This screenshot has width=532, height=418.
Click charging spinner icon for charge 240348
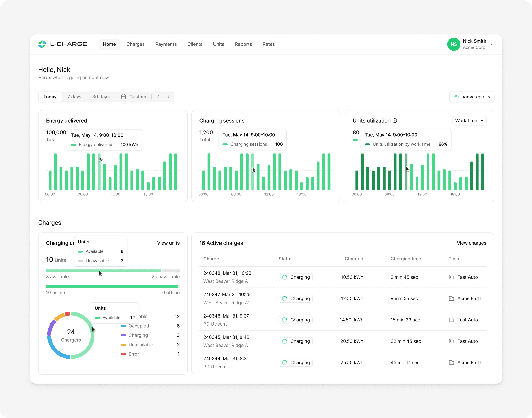tap(285, 277)
